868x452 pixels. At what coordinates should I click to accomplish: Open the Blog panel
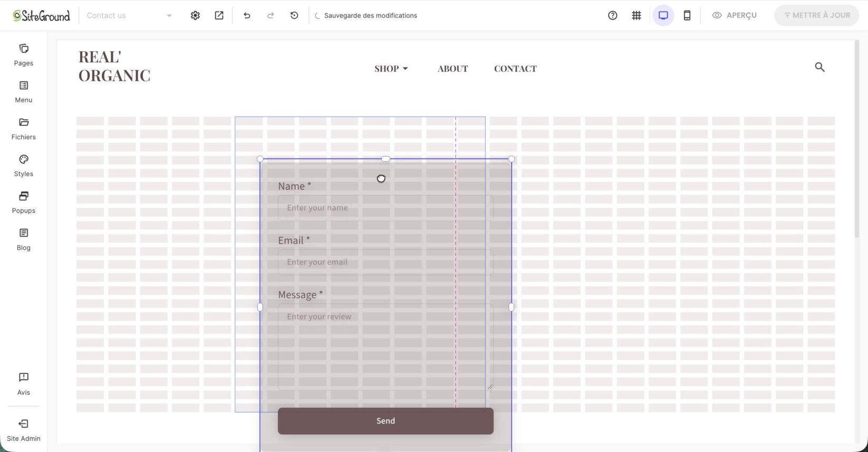pos(24,240)
